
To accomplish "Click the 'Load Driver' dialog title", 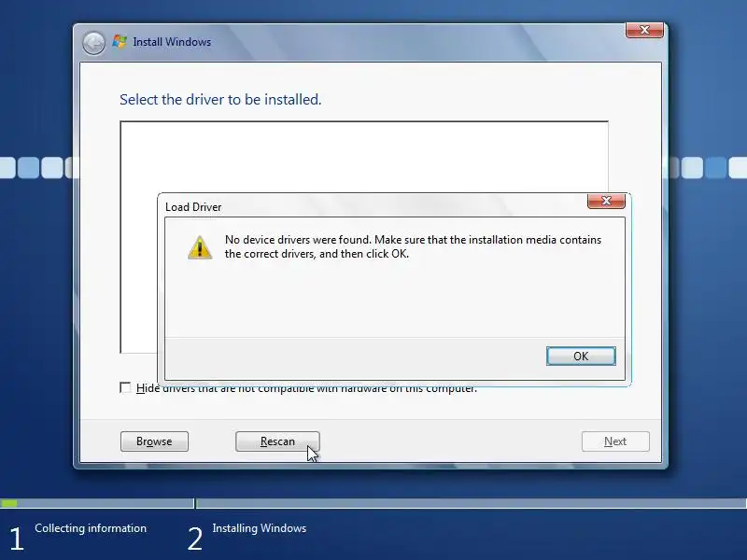I will [x=193, y=207].
